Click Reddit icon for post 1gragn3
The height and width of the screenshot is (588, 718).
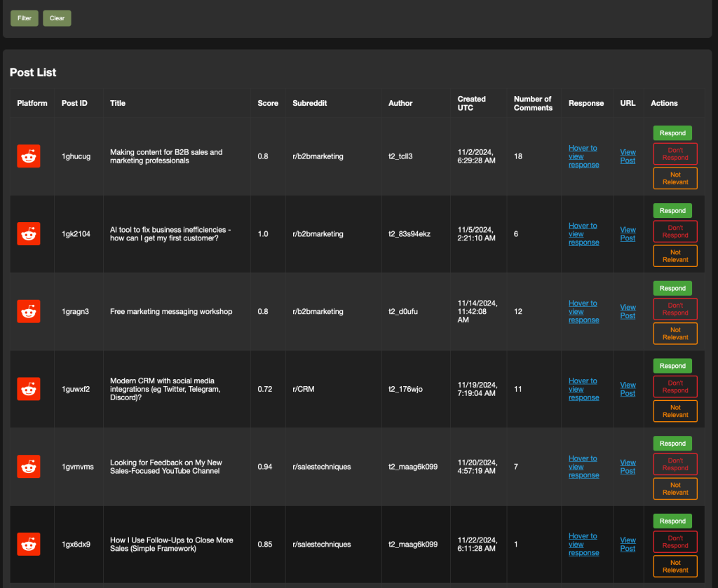[x=29, y=311]
